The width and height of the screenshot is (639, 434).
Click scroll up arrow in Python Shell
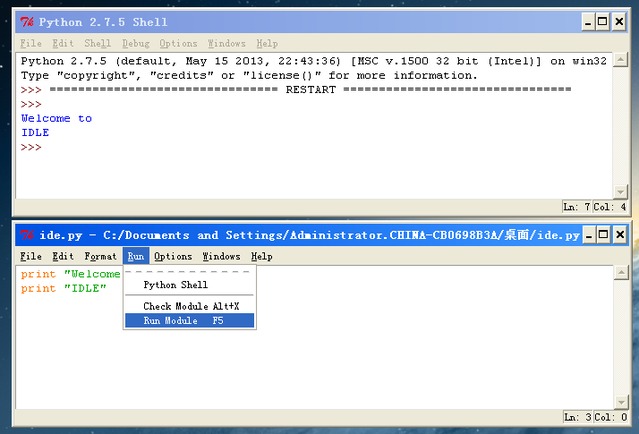pos(620,60)
